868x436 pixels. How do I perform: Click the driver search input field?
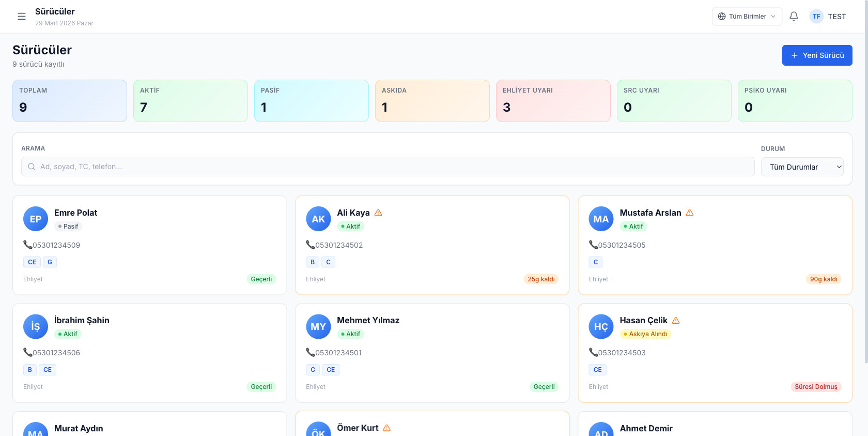(x=388, y=167)
